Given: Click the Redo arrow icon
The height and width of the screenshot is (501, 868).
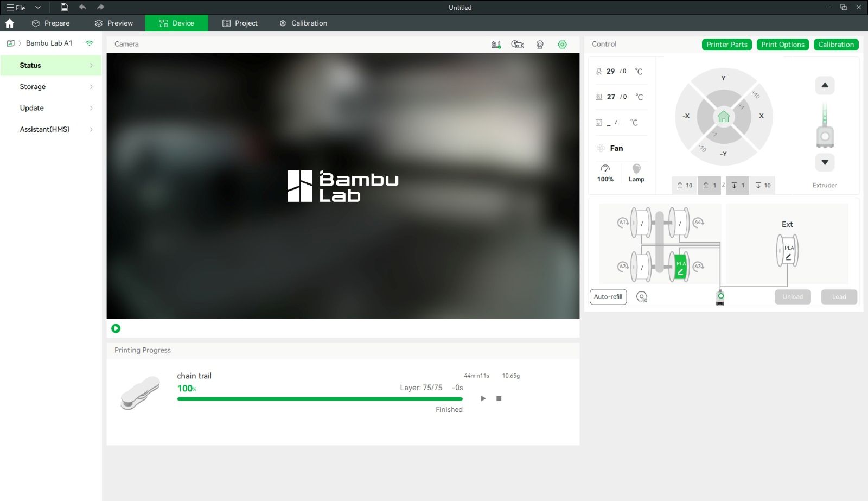Looking at the screenshot, I should click(100, 7).
